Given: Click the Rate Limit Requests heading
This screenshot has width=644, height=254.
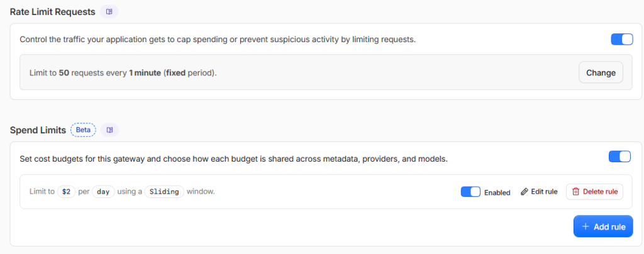Looking at the screenshot, I should click(53, 12).
